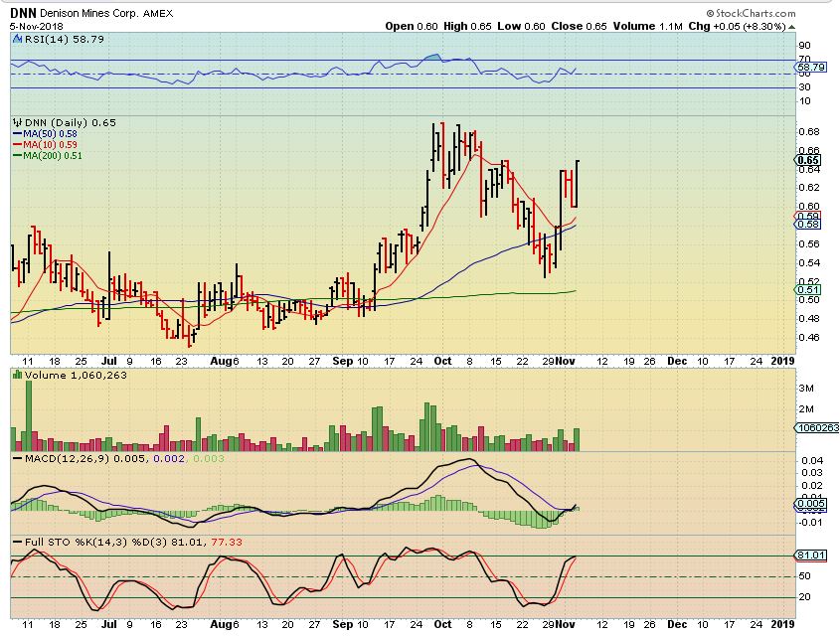The height and width of the screenshot is (636, 840).
Task: Click the 20 stochastic axis label
Action: click(x=804, y=597)
